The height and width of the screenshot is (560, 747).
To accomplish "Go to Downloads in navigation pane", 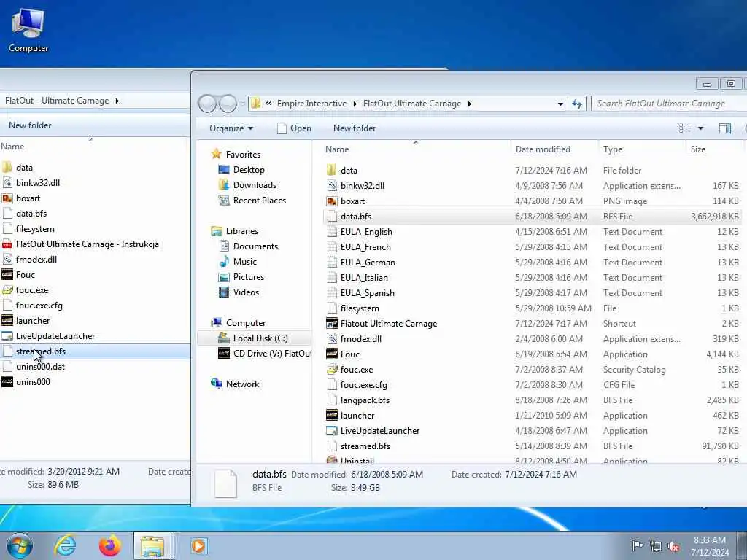I will 255,184.
